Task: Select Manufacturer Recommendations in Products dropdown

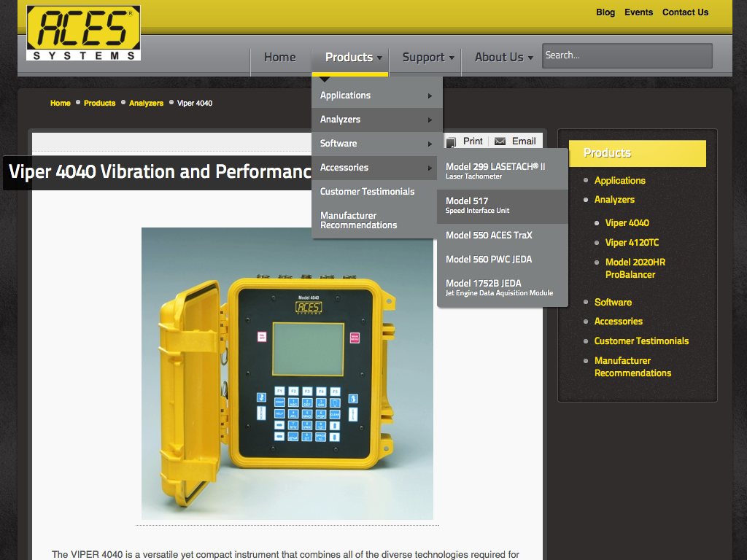Action: [x=374, y=220]
